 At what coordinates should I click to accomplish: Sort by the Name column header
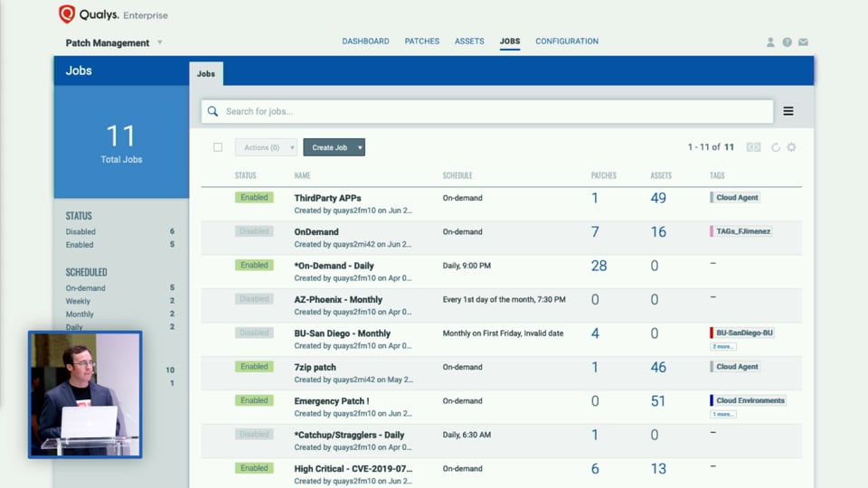tap(302, 175)
